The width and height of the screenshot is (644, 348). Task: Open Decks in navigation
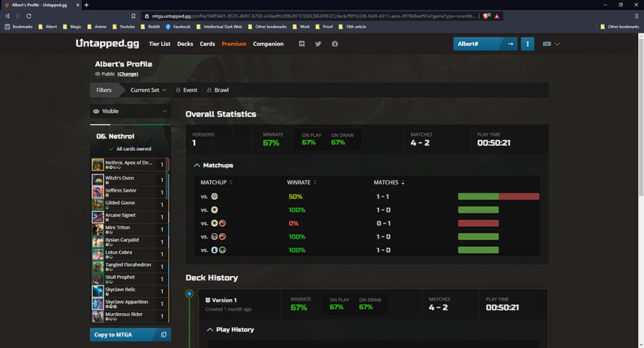185,44
